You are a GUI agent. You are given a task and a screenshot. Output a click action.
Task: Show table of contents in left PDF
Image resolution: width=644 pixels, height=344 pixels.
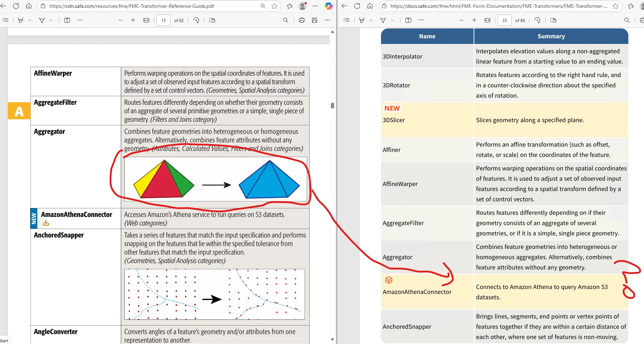pyautogui.click(x=5, y=20)
